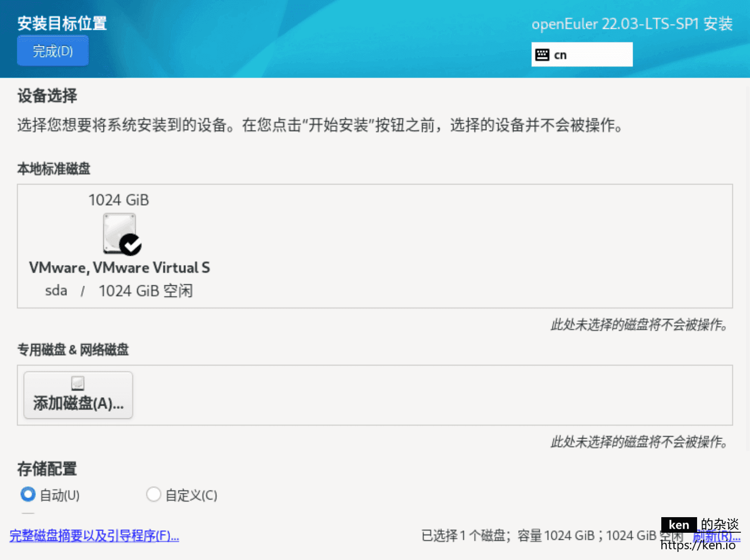Image resolution: width=750 pixels, height=560 pixels.
Task: Click the 安装目标位置 title
Action: click(x=62, y=23)
